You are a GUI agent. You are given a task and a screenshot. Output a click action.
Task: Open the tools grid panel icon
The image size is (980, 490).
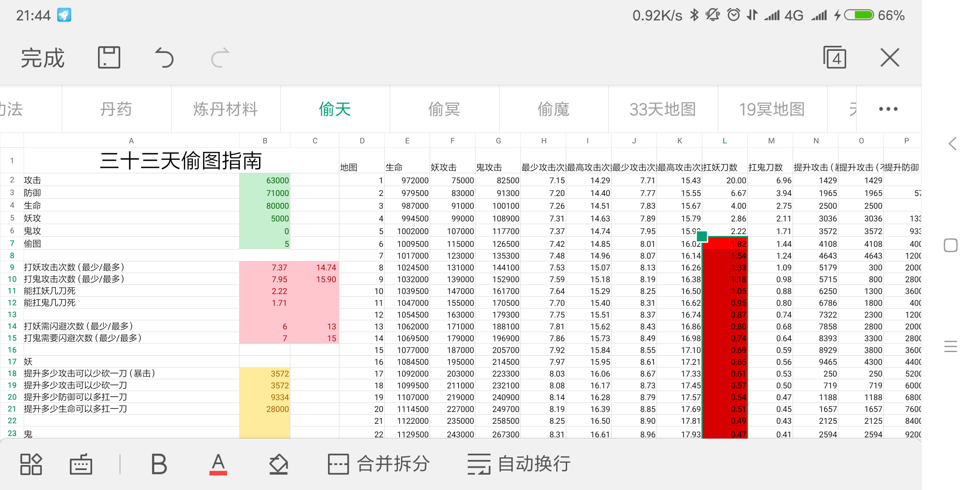pos(31,464)
